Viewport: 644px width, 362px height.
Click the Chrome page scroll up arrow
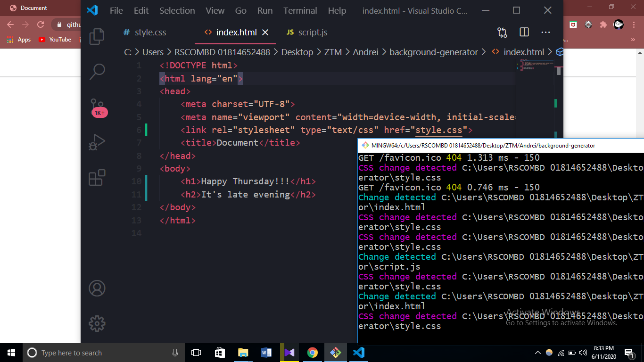[640, 53]
